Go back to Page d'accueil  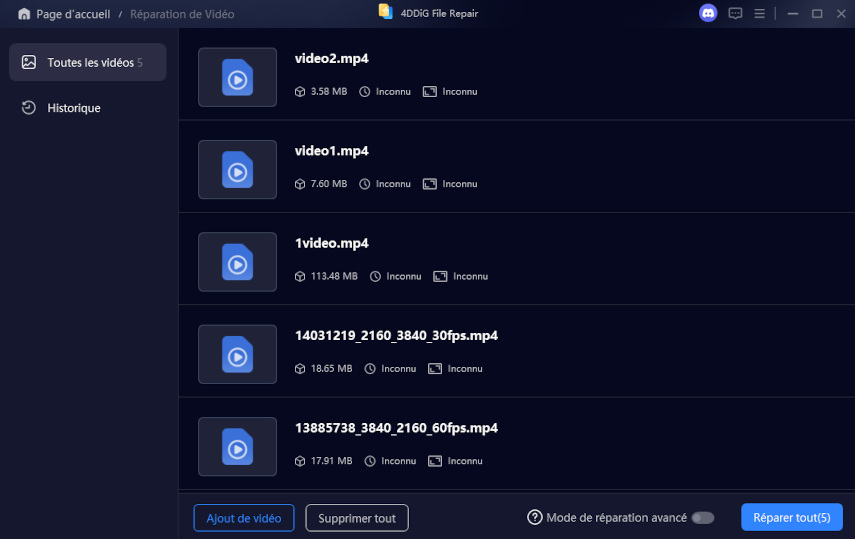coord(73,14)
